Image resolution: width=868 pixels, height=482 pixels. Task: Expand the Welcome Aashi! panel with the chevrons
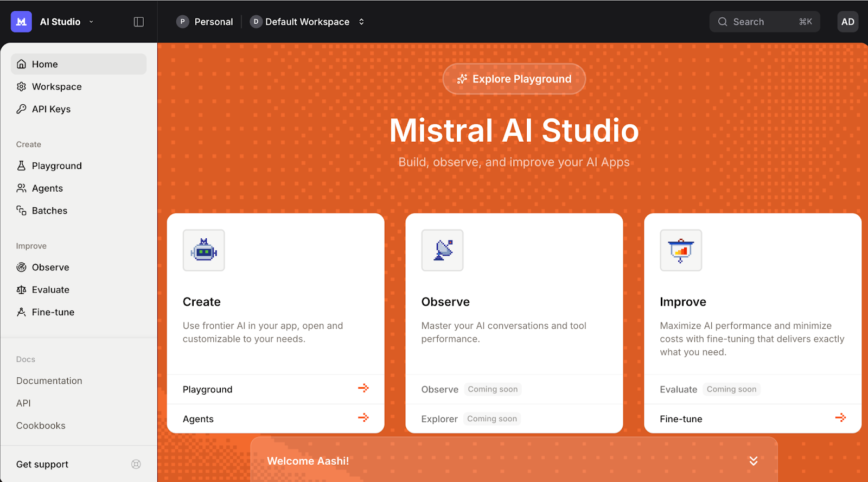(754, 461)
